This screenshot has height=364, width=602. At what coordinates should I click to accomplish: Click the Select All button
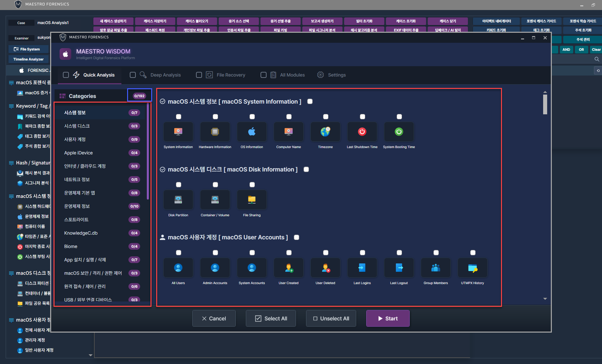(x=271, y=319)
